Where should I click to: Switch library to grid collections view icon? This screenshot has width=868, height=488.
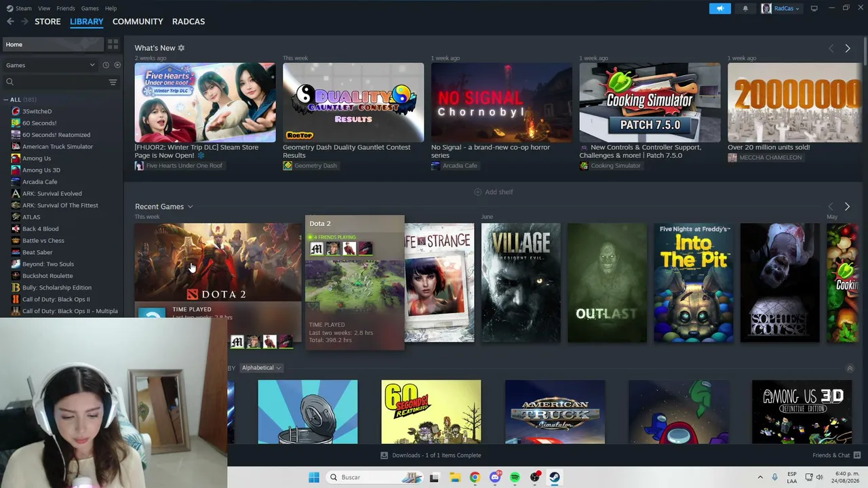click(113, 45)
